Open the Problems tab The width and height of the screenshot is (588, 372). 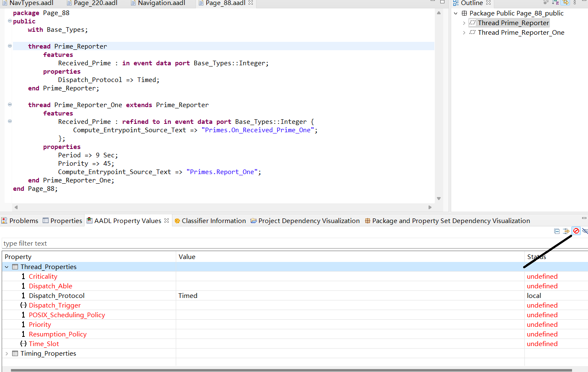point(20,221)
